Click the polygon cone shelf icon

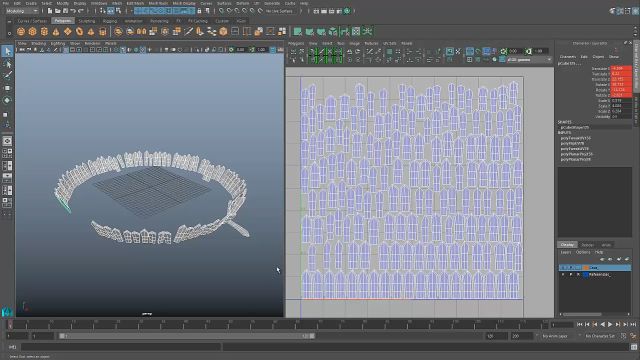[56, 31]
